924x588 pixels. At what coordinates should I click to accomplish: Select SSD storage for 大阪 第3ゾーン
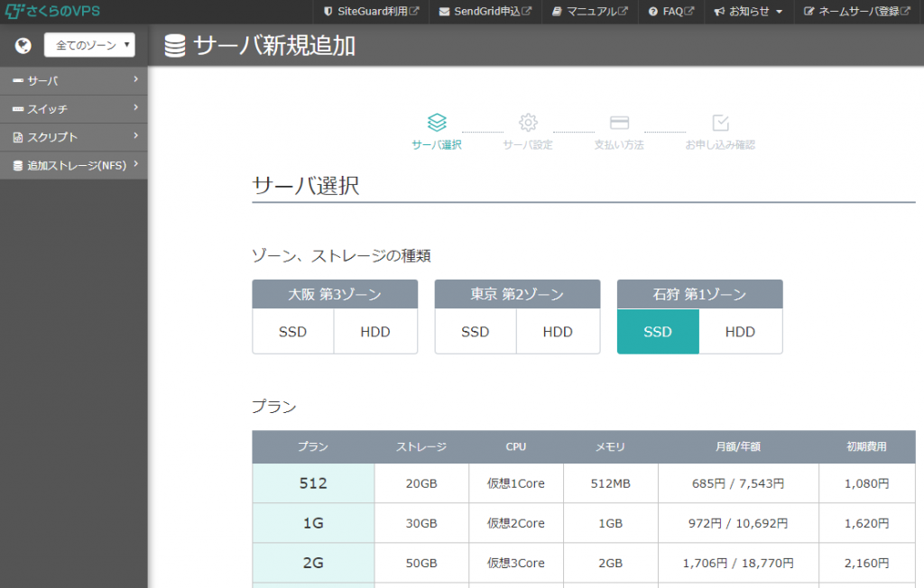[292, 331]
